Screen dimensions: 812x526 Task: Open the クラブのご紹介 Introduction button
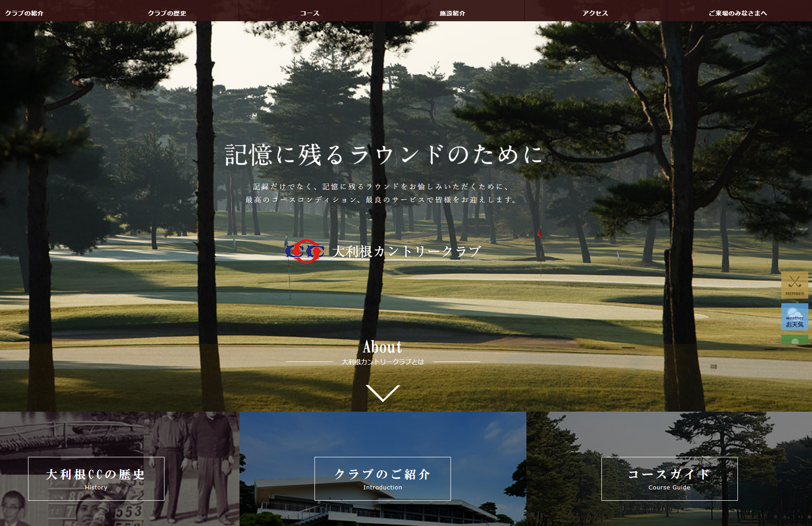(x=383, y=479)
